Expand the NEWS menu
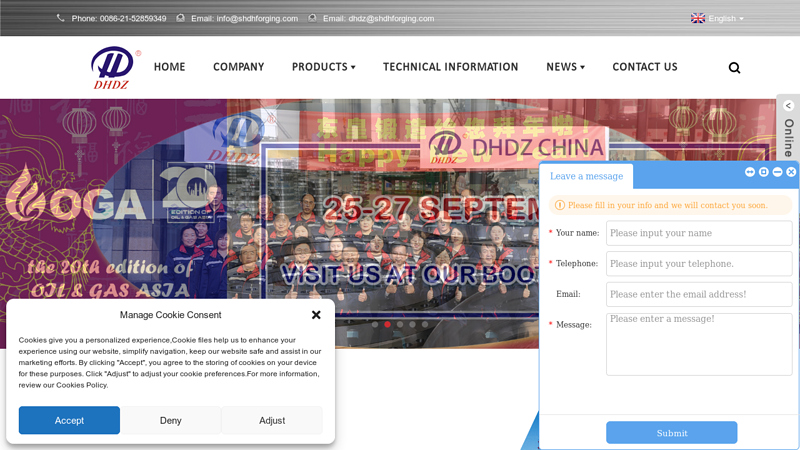Image resolution: width=800 pixels, height=450 pixels. coord(565,67)
